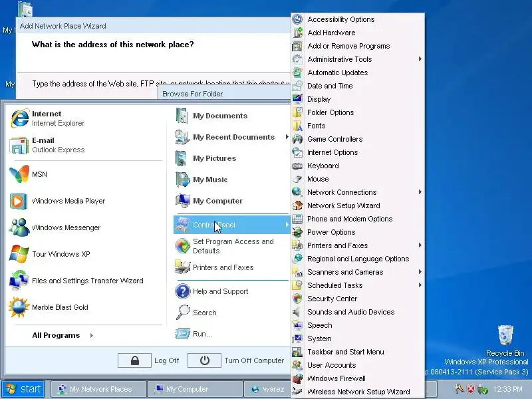Open Power Options
This screenshot has height=399, width=532.
coord(358,232)
